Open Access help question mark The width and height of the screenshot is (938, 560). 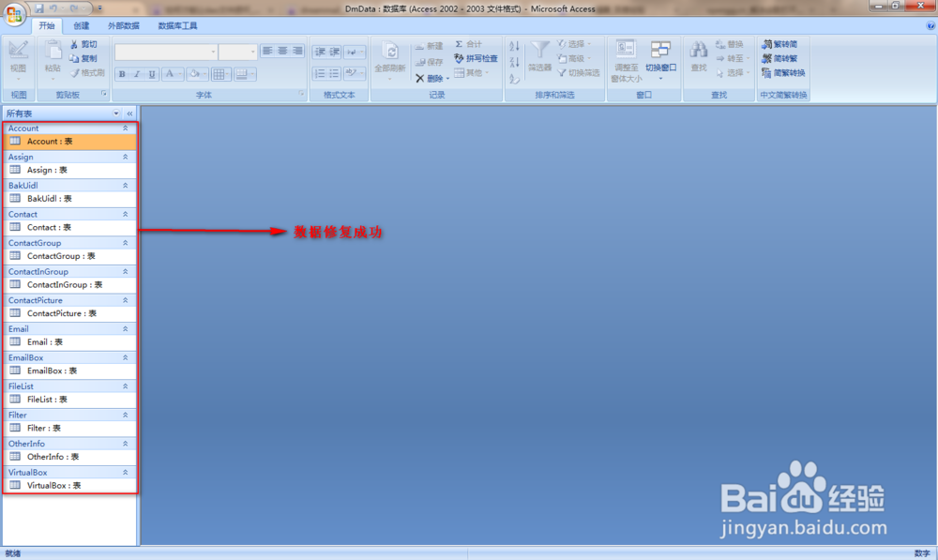[930, 25]
